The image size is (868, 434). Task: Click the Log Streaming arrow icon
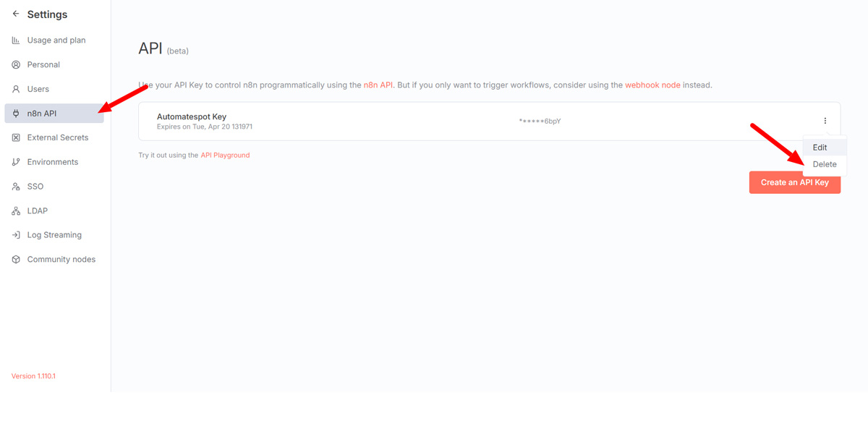[x=16, y=235]
